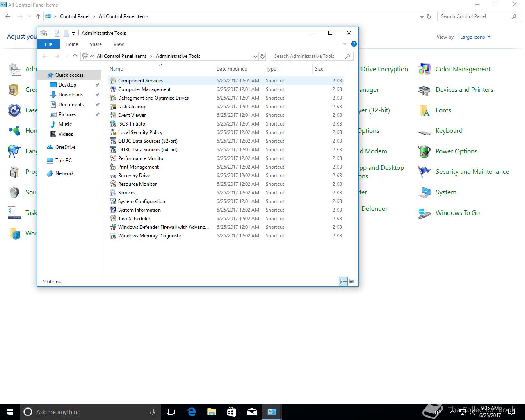This screenshot has height=420, width=525.
Task: Click the Search Administrative Tools field
Action: [x=312, y=56]
